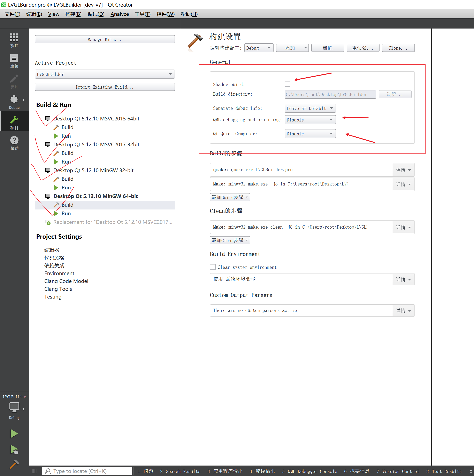Check Shadow build under General settings
The width and height of the screenshot is (474, 476).
[287, 84]
